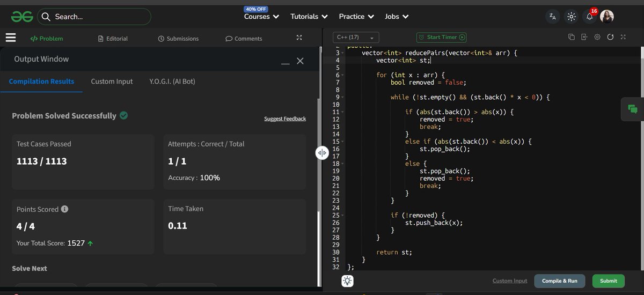The width and height of the screenshot is (644, 295).
Task: Open the green chat bubble widget
Action: [632, 109]
